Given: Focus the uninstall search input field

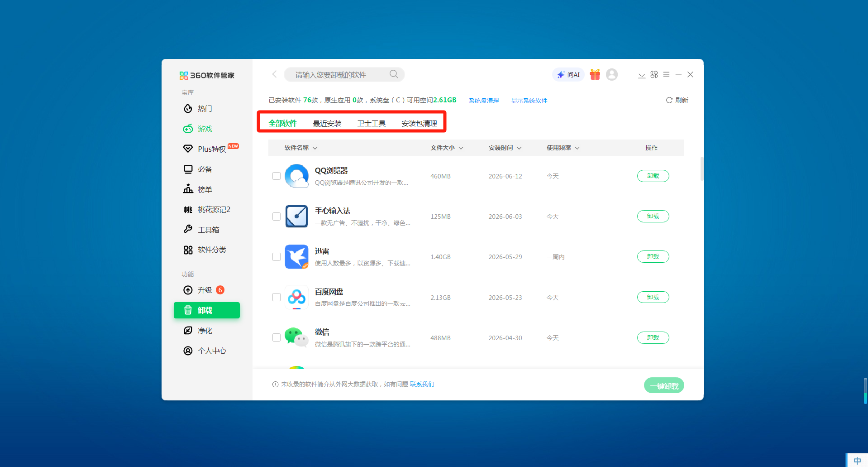Looking at the screenshot, I should coord(344,75).
